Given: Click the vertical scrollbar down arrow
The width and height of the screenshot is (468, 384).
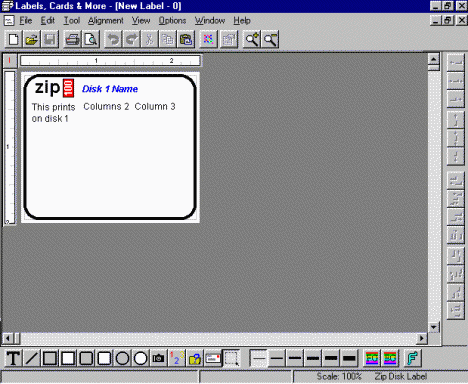Looking at the screenshot, I should [433, 327].
